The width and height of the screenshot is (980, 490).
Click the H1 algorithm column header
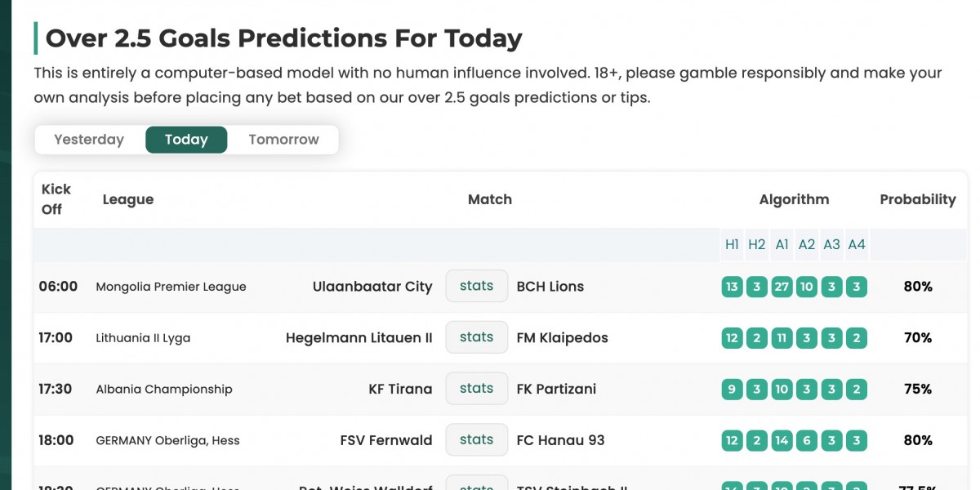click(732, 244)
